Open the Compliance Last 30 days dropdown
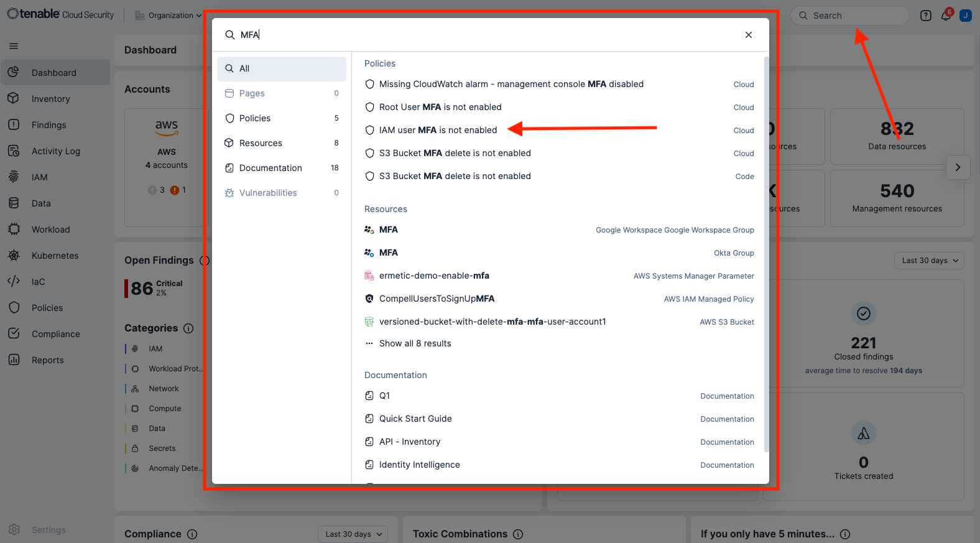Image resolution: width=980 pixels, height=543 pixels. point(353,534)
